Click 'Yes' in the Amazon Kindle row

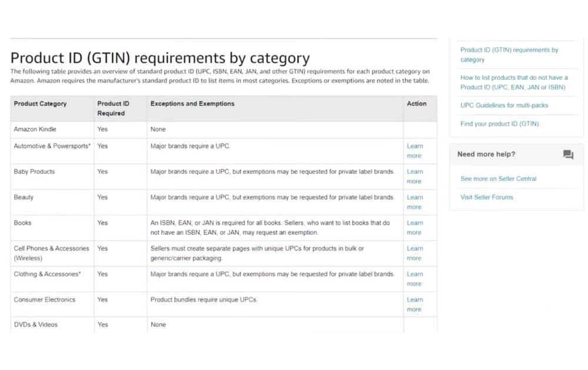(102, 129)
